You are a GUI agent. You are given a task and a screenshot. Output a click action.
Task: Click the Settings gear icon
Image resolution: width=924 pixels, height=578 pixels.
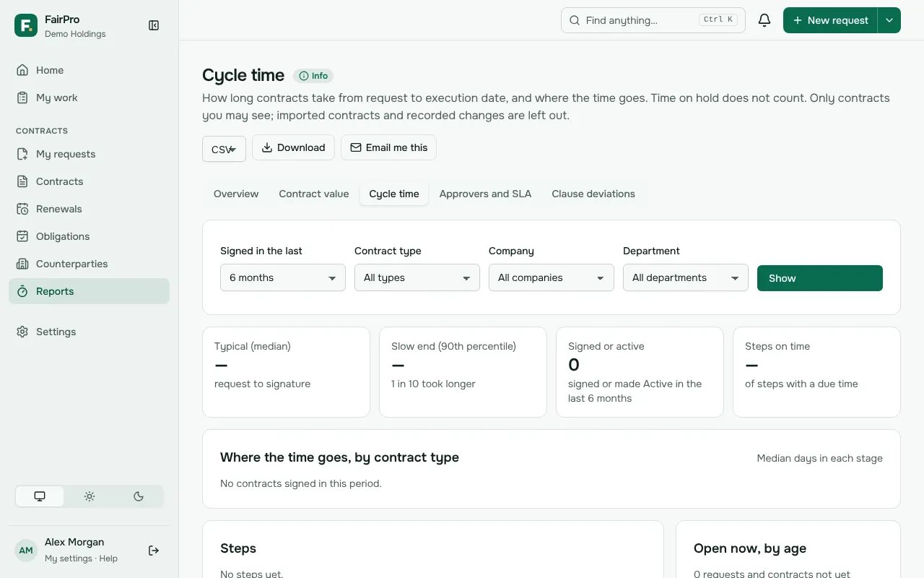22,332
